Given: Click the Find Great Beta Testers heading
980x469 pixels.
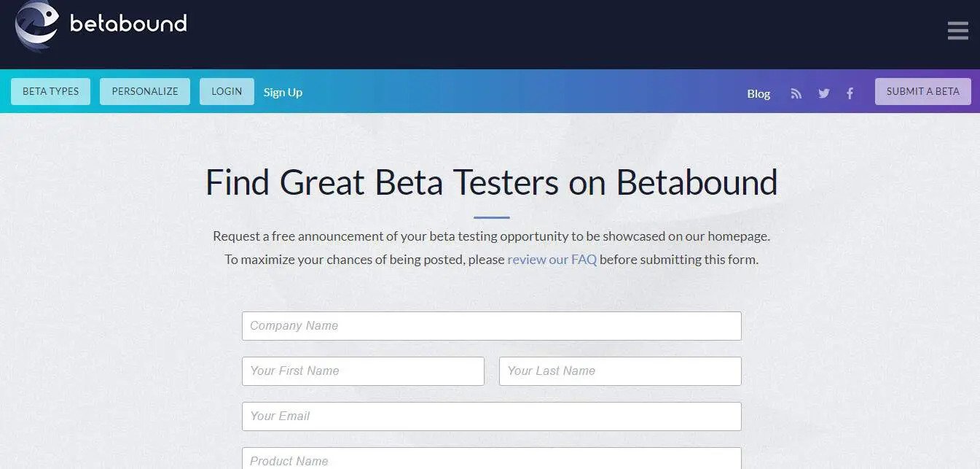Looking at the screenshot, I should pyautogui.click(x=491, y=182).
